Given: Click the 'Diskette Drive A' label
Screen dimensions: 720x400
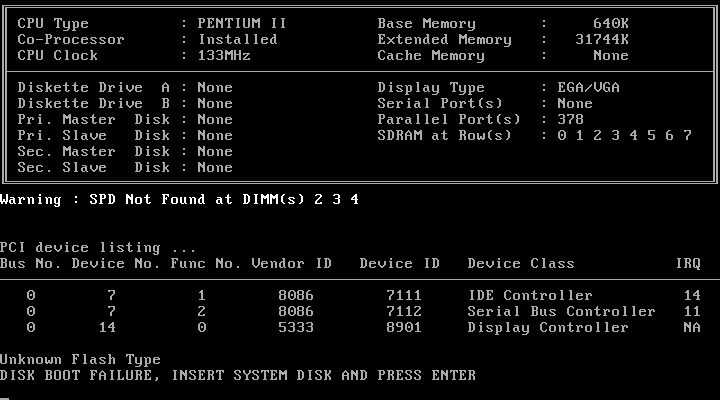Looking at the screenshot, I should (x=94, y=87).
